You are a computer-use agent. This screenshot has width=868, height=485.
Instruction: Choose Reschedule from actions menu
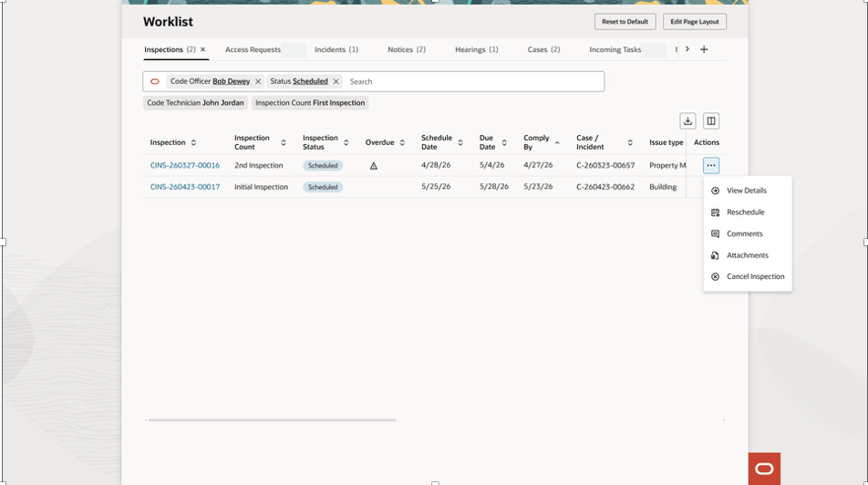point(748,212)
